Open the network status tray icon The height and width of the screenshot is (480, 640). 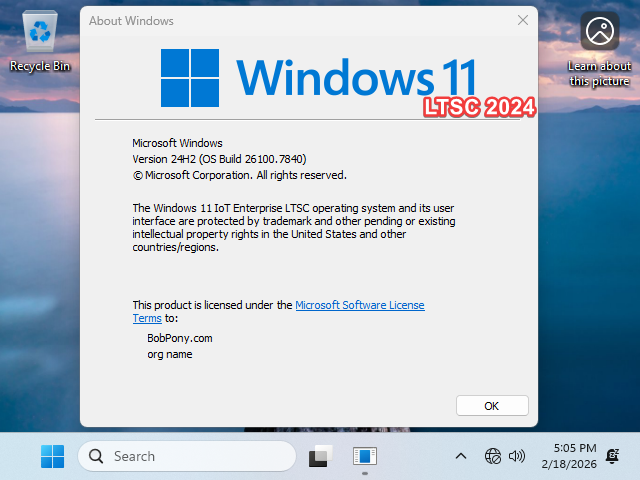[493, 456]
